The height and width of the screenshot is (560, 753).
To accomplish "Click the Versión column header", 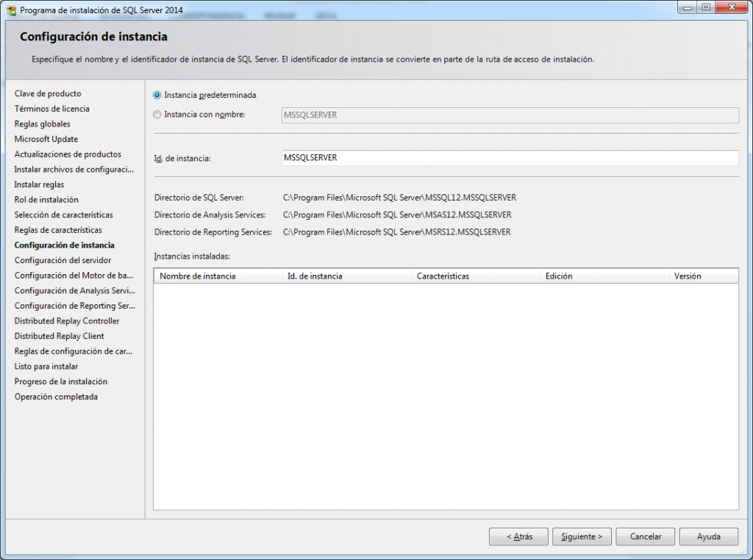I will pyautogui.click(x=704, y=276).
